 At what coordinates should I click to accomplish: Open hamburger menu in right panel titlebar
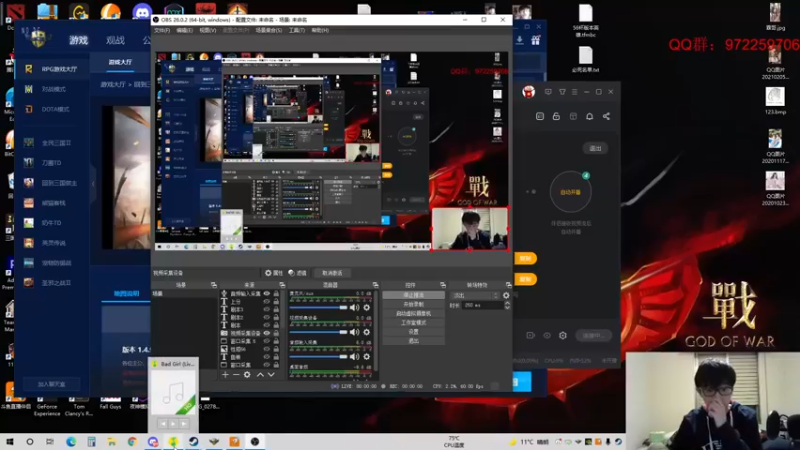[x=574, y=92]
